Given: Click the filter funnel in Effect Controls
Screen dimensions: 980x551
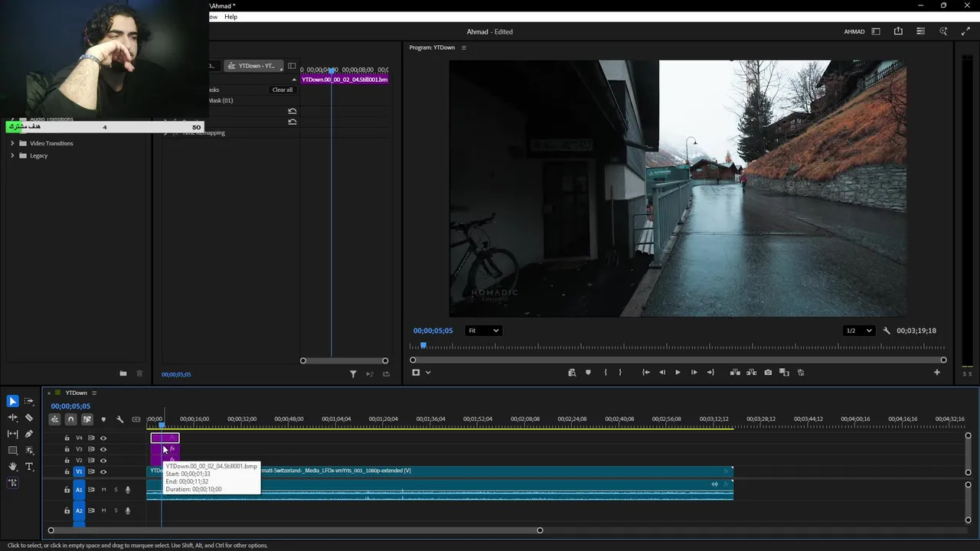Looking at the screenshot, I should click(x=353, y=374).
